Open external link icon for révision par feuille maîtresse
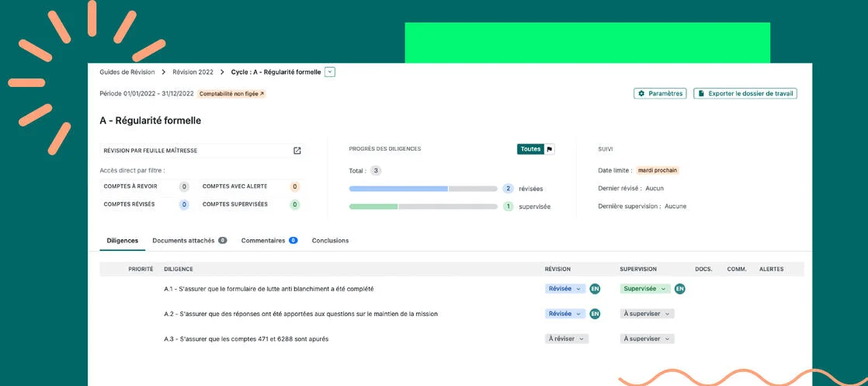Image resolution: width=868 pixels, height=386 pixels. [x=297, y=151]
